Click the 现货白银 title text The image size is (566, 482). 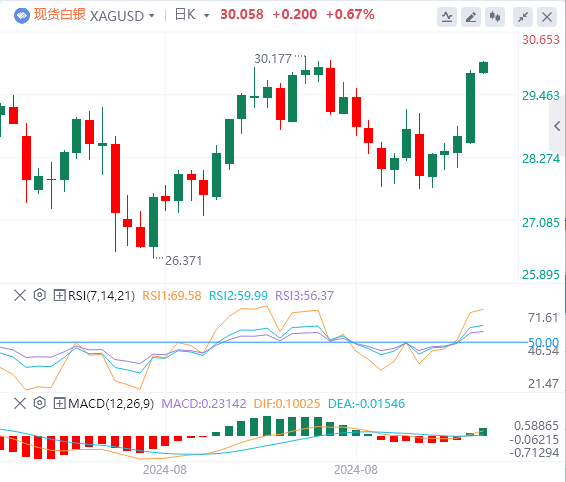(60, 15)
